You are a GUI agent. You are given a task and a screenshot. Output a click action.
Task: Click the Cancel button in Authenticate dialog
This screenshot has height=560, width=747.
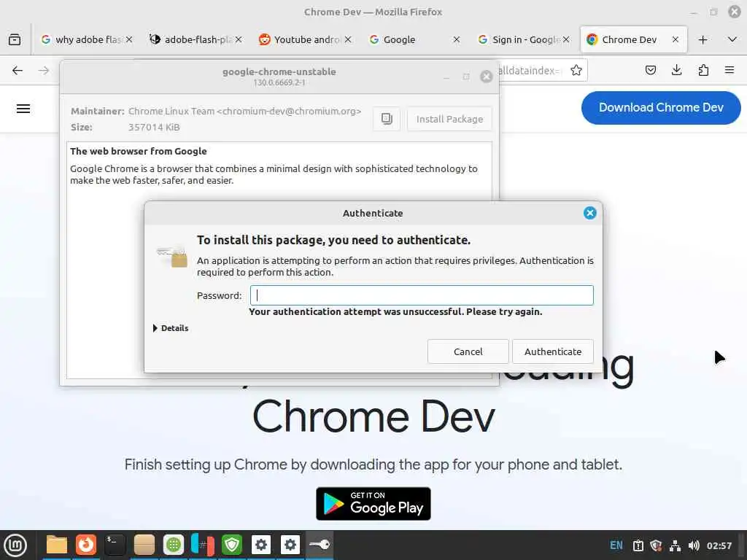point(468,351)
